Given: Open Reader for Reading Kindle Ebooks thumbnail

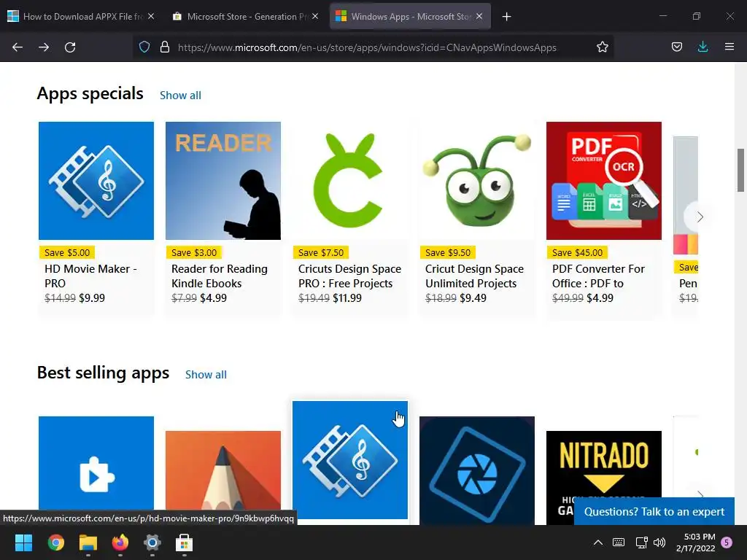Looking at the screenshot, I should (223, 181).
